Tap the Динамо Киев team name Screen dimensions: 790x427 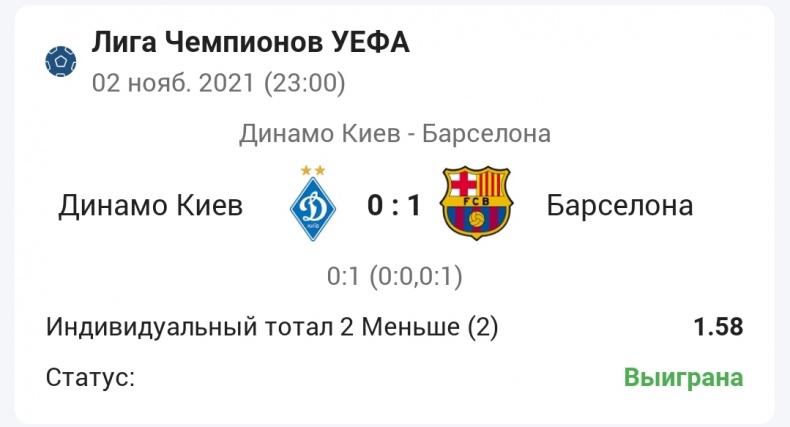pyautogui.click(x=151, y=205)
